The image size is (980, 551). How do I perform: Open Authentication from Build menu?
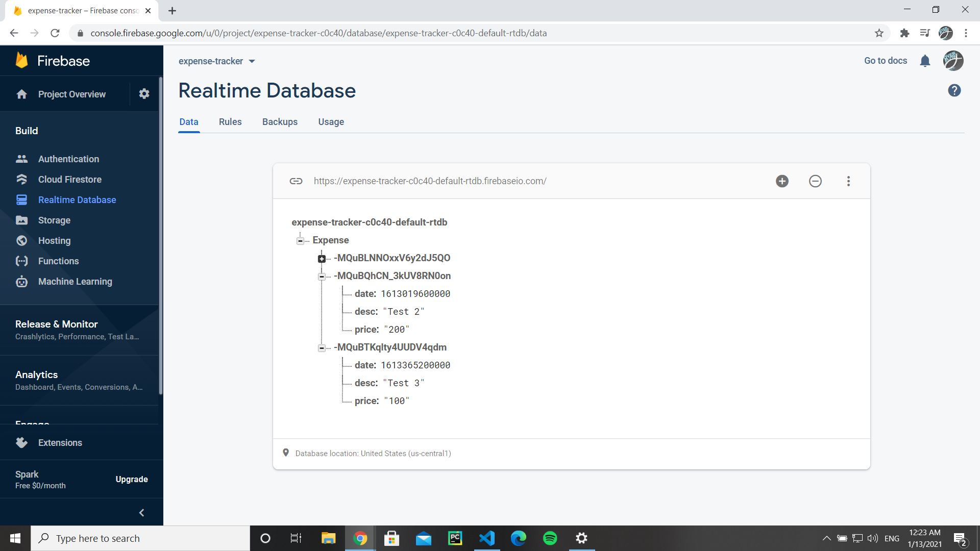tap(68, 159)
